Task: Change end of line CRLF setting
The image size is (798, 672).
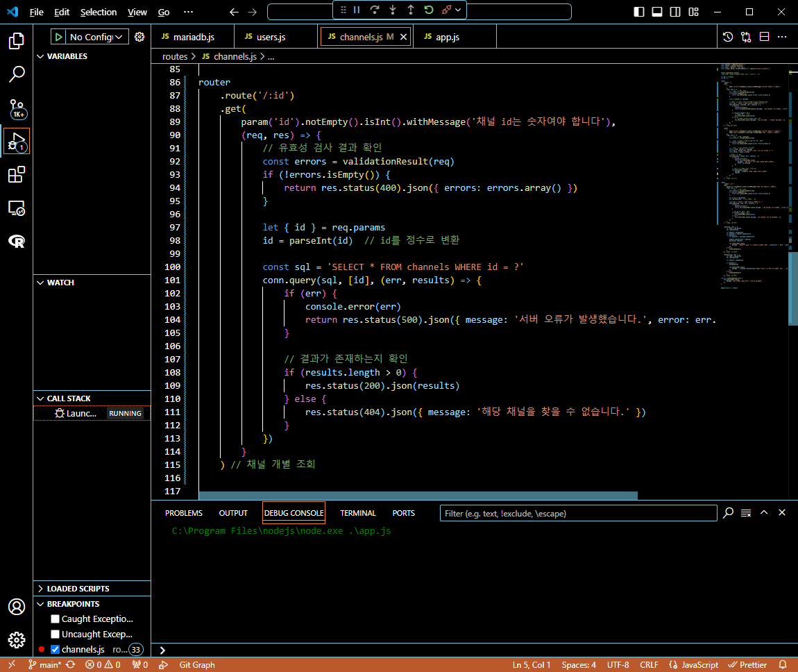Action: 649,665
